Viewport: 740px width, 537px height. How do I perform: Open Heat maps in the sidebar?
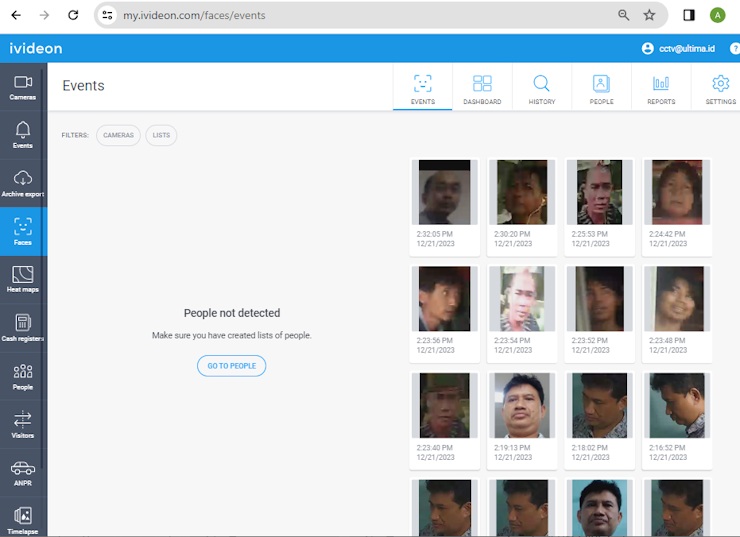23,279
